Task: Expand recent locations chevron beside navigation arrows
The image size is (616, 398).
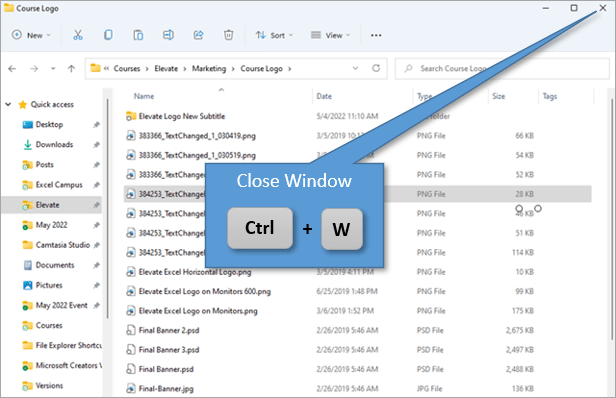Action: 53,69
